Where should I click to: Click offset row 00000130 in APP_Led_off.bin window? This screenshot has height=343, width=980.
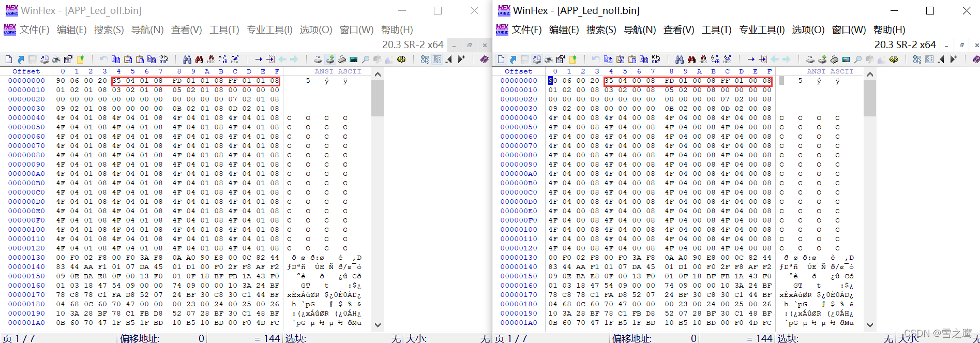[26, 258]
